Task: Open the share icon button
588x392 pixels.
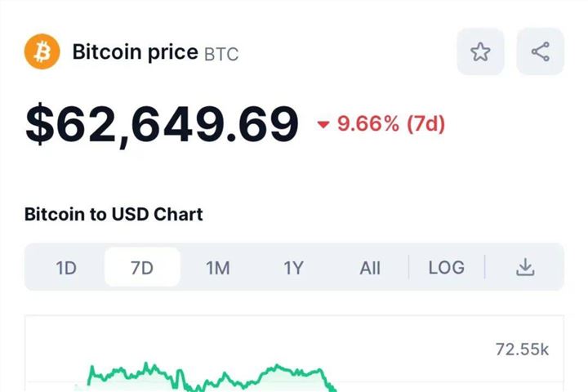Action: tap(541, 51)
